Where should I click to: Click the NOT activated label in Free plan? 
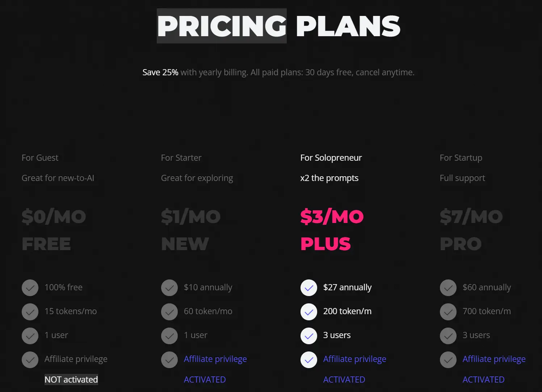coord(71,380)
